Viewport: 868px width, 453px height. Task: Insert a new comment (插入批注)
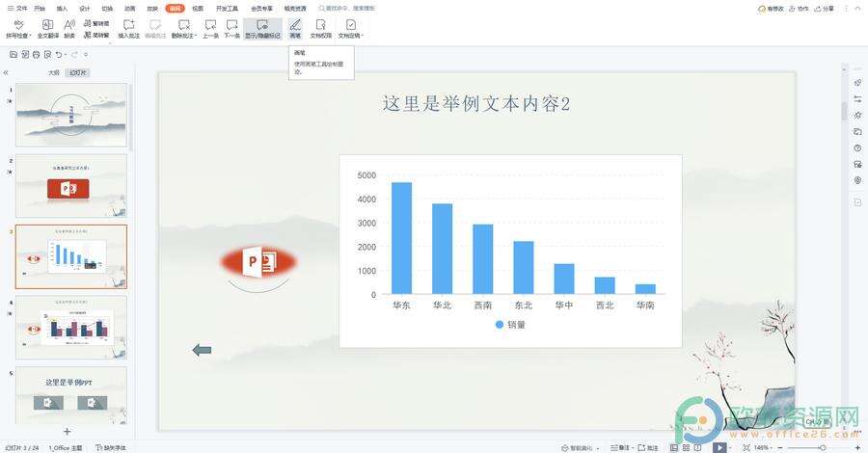tap(129, 28)
